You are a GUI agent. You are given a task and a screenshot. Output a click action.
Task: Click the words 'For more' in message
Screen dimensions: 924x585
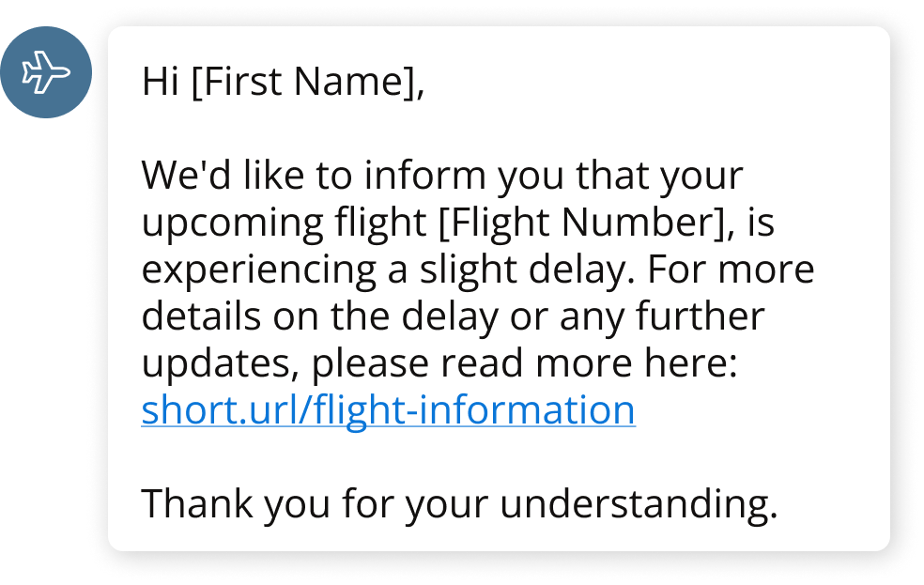click(731, 270)
